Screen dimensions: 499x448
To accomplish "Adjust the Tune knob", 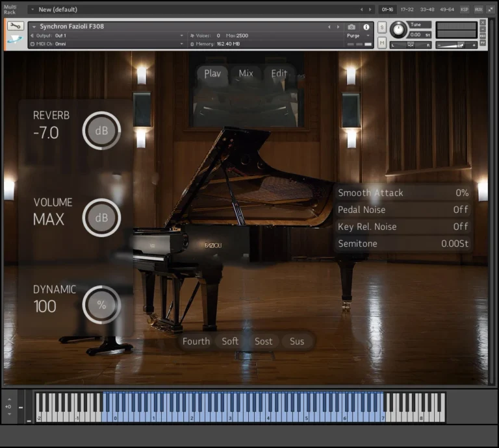I will [x=398, y=31].
